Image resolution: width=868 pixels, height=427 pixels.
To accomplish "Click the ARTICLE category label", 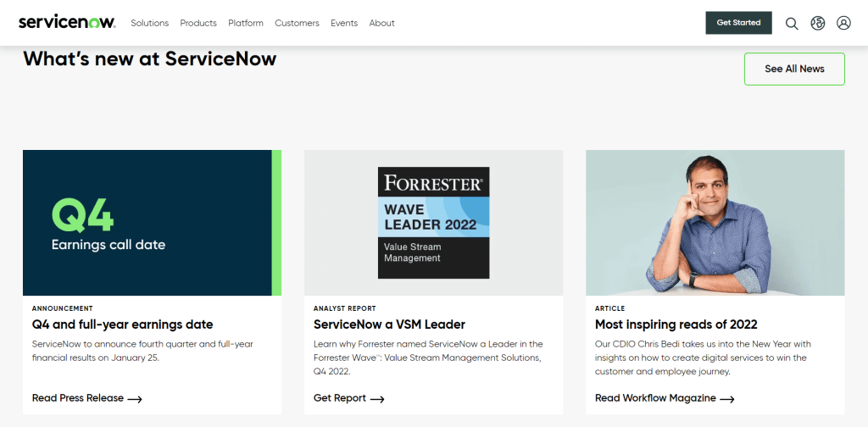I will click(609, 308).
